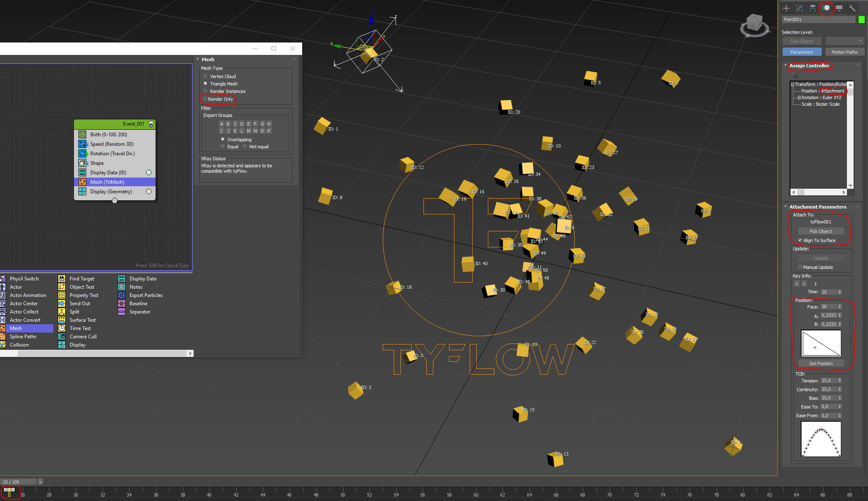Open the Display command panel tab
The width and height of the screenshot is (868, 501).
[839, 8]
